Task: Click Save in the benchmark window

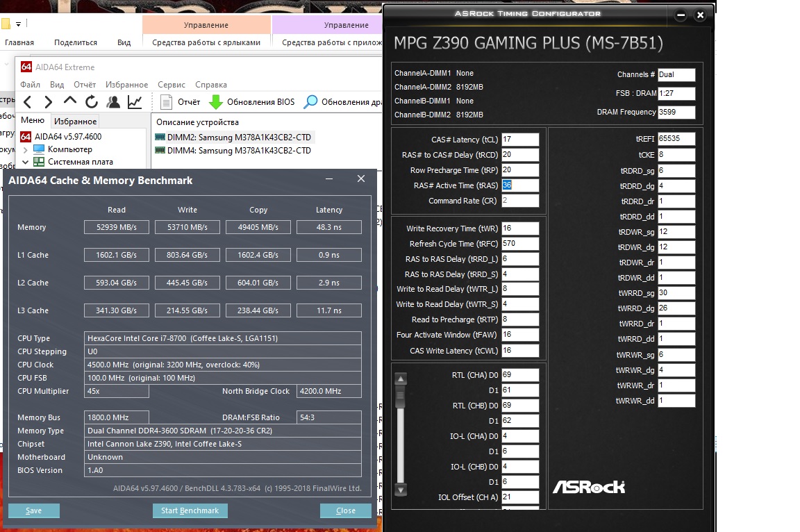Action: (x=33, y=510)
